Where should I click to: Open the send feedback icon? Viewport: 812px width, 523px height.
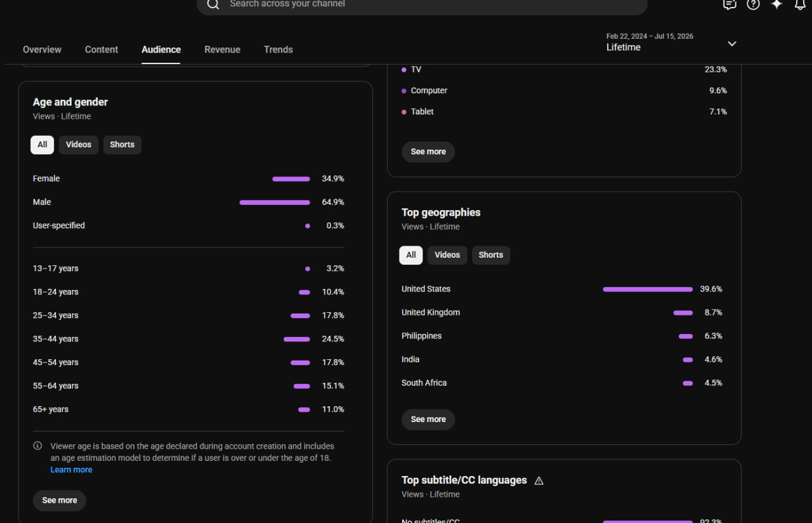coord(730,4)
